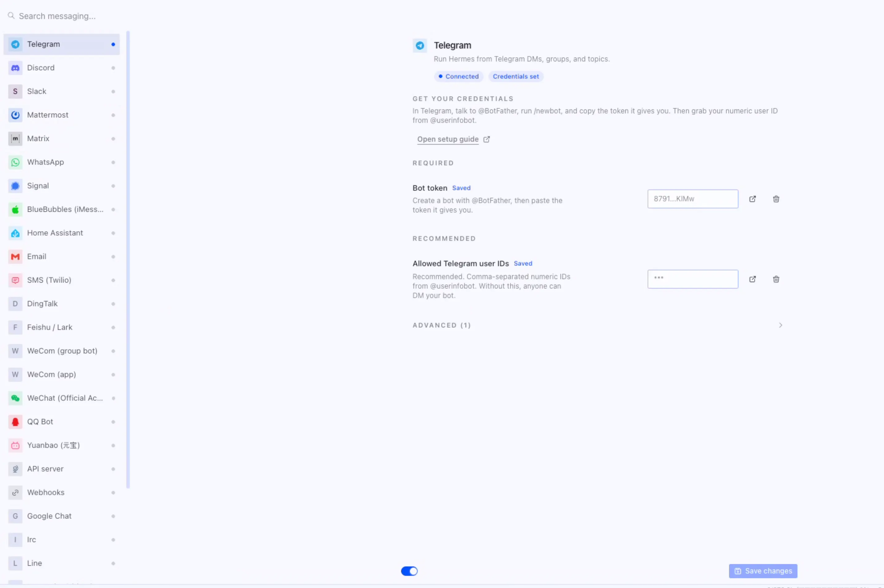Click the Connected status badge
This screenshot has width=884, height=588.
pyautogui.click(x=458, y=76)
